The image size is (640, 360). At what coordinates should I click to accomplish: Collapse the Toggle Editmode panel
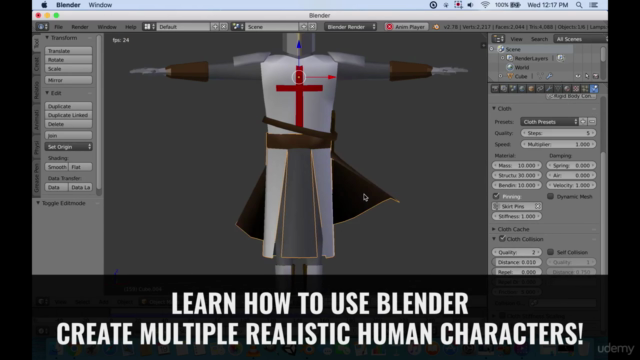[38, 203]
